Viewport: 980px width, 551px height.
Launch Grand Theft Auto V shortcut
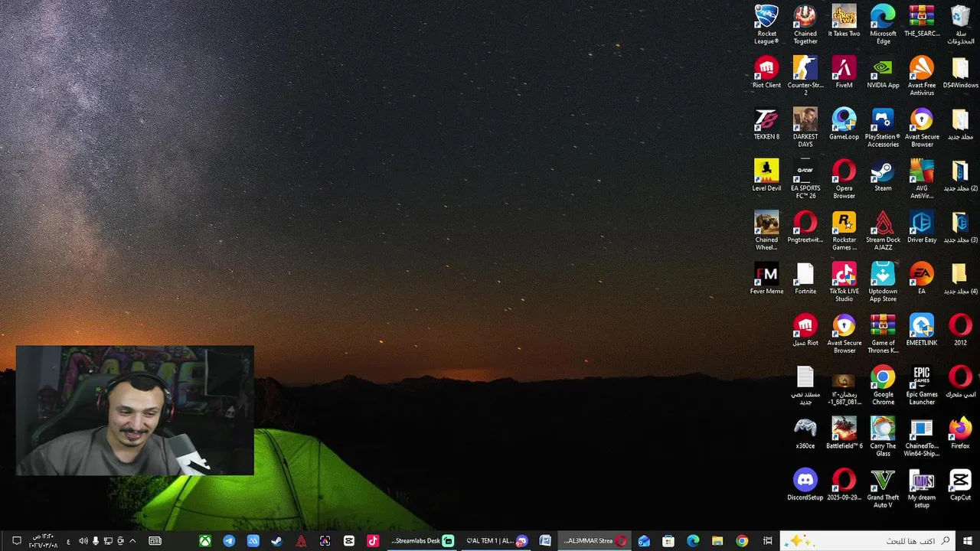[x=883, y=487]
